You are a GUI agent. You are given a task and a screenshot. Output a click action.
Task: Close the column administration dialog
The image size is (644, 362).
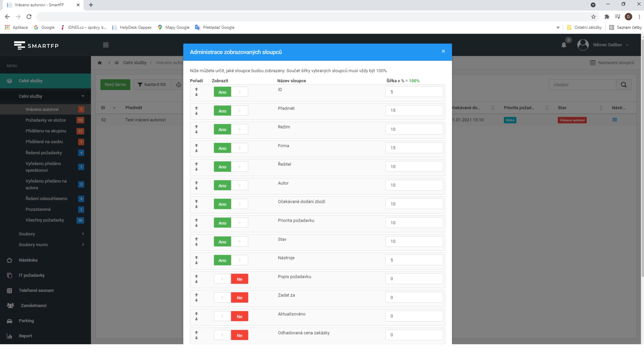point(443,51)
